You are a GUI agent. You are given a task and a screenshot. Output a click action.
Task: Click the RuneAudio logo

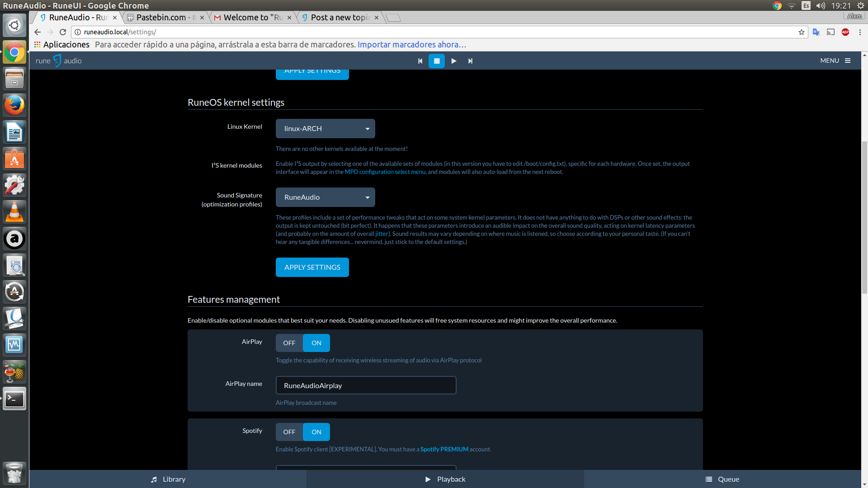pyautogui.click(x=59, y=61)
